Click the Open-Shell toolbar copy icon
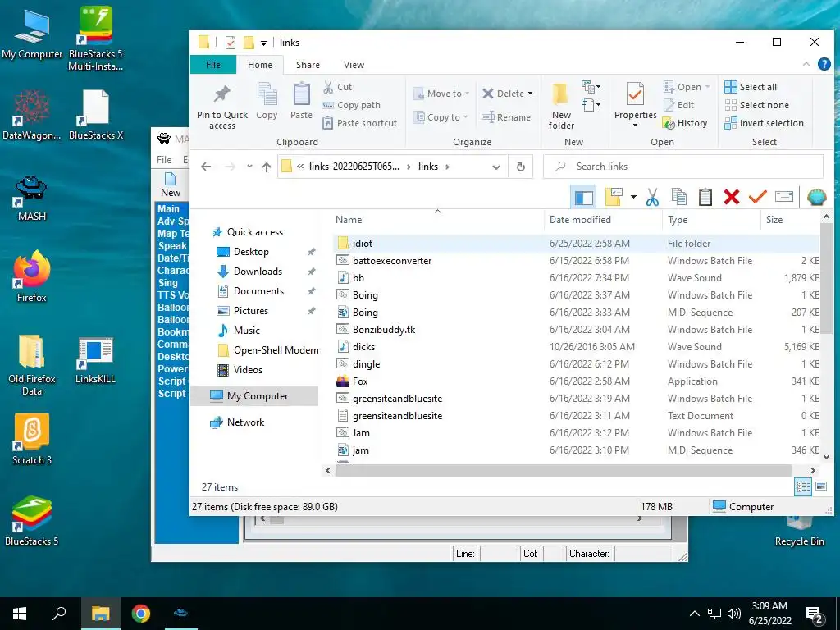 tap(678, 197)
